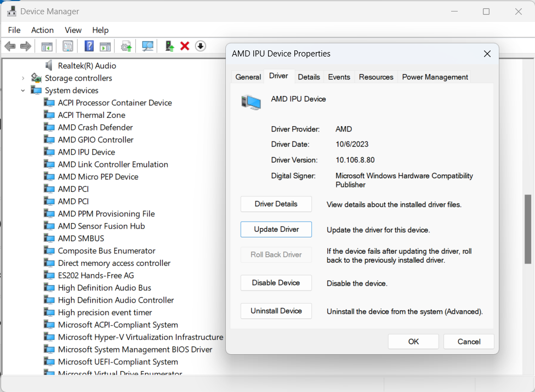Select Direct memory access controller

[114, 263]
